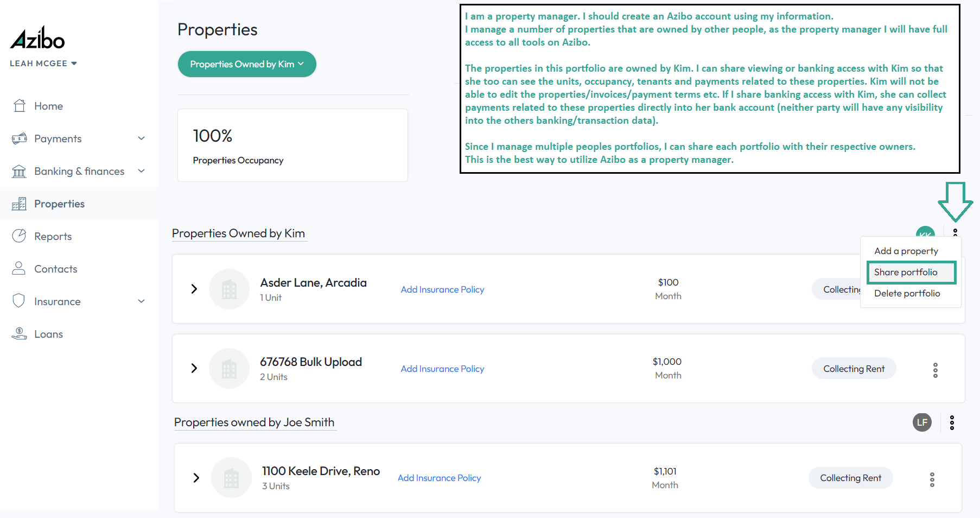980x518 pixels.
Task: Open Asder Lane, Arcadia property name
Action: 314,283
